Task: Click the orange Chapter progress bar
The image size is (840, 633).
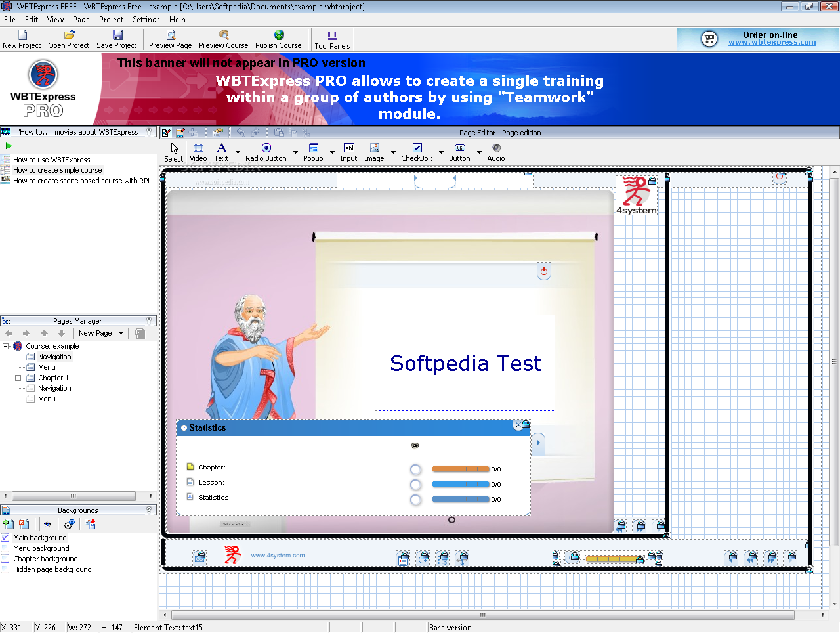Action: point(461,469)
